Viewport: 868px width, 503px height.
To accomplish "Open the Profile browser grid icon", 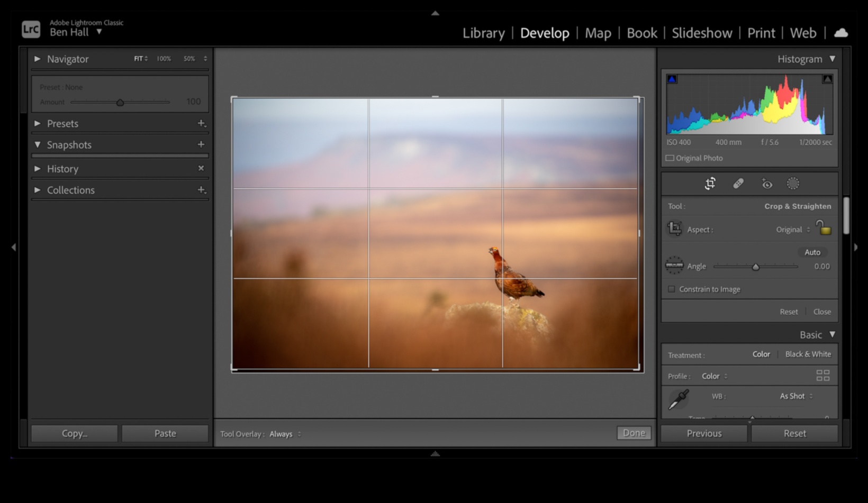I will [823, 376].
